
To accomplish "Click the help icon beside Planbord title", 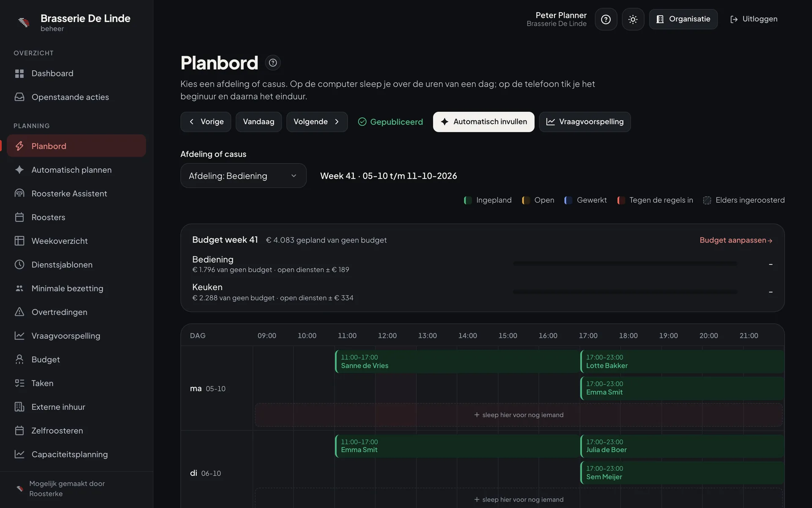I will [273, 63].
